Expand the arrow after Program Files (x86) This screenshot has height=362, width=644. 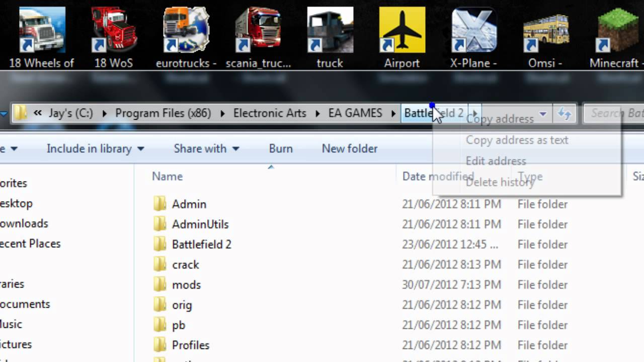click(x=222, y=114)
